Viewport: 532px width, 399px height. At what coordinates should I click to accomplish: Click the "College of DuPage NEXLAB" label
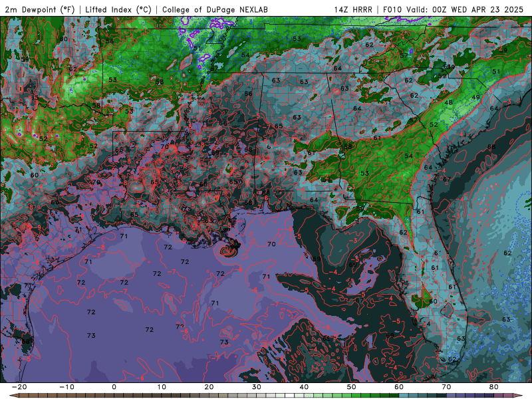[215, 9]
